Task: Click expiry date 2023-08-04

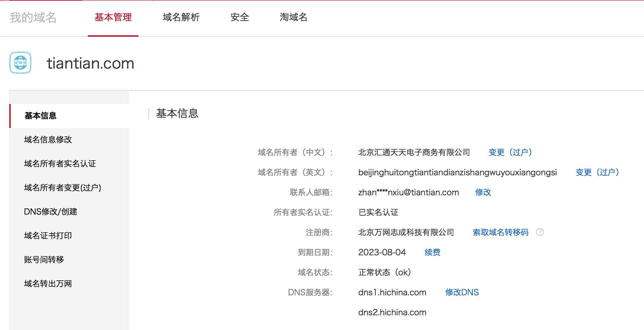Action: (x=382, y=252)
